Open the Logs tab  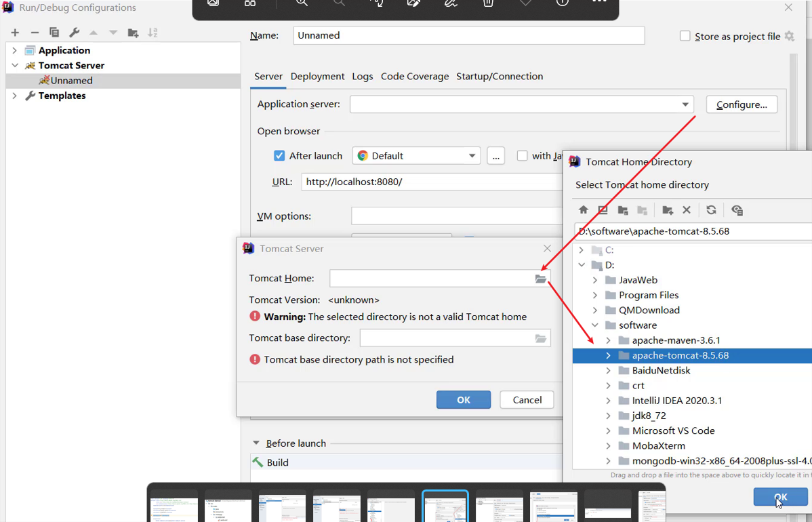(363, 76)
